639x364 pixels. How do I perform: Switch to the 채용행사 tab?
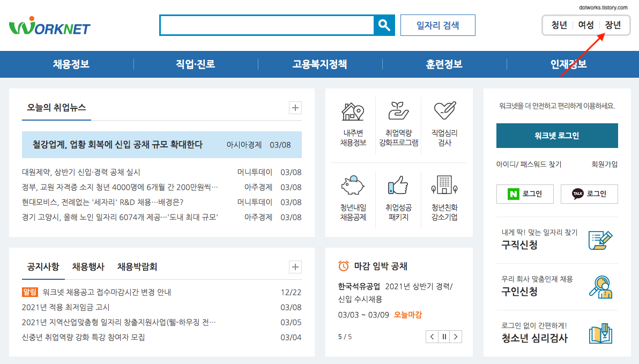[89, 266]
